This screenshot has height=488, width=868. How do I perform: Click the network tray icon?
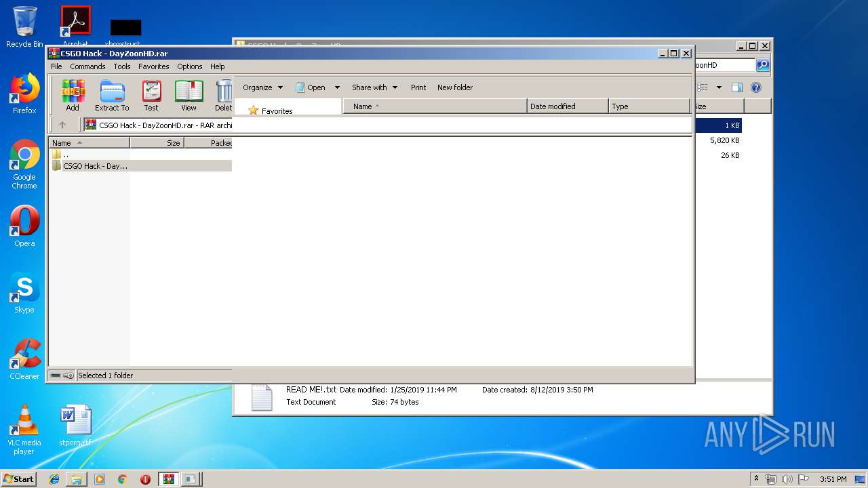coord(771,479)
